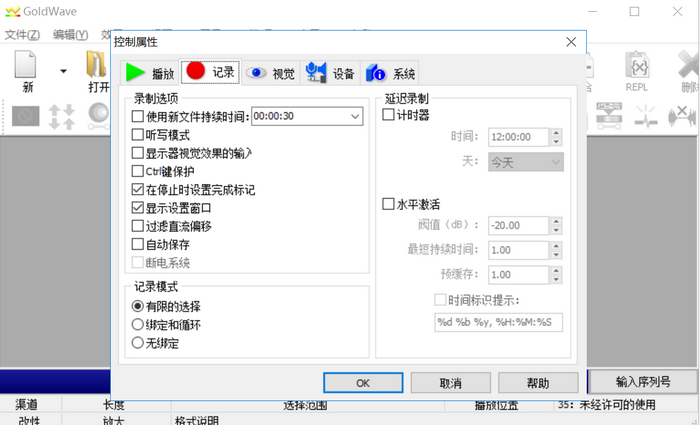Screen dimensions: 700x425
Task: Enable 使用新文件持续时间 checkbox
Action: pyautogui.click(x=138, y=117)
